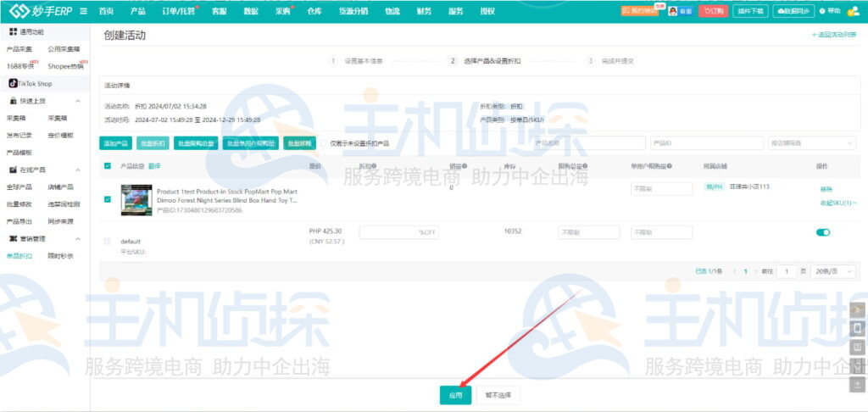Focus the 产品名称 search field
This screenshot has height=412, width=868.
(588, 143)
